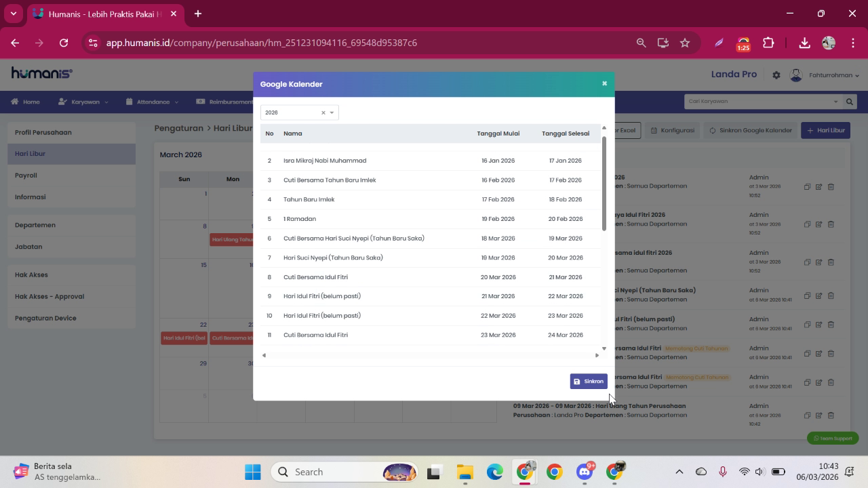This screenshot has width=868, height=488.
Task: Click the Sinkron button in the dialog
Action: pos(589,382)
